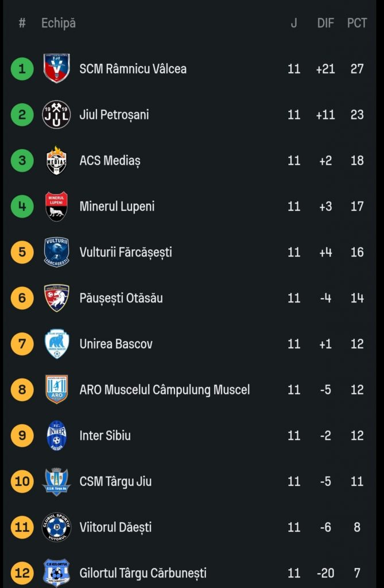Image resolution: width=384 pixels, height=588 pixels.
Task: Open CSM Târgu Jiu winged crest
Action: pyautogui.click(x=56, y=482)
